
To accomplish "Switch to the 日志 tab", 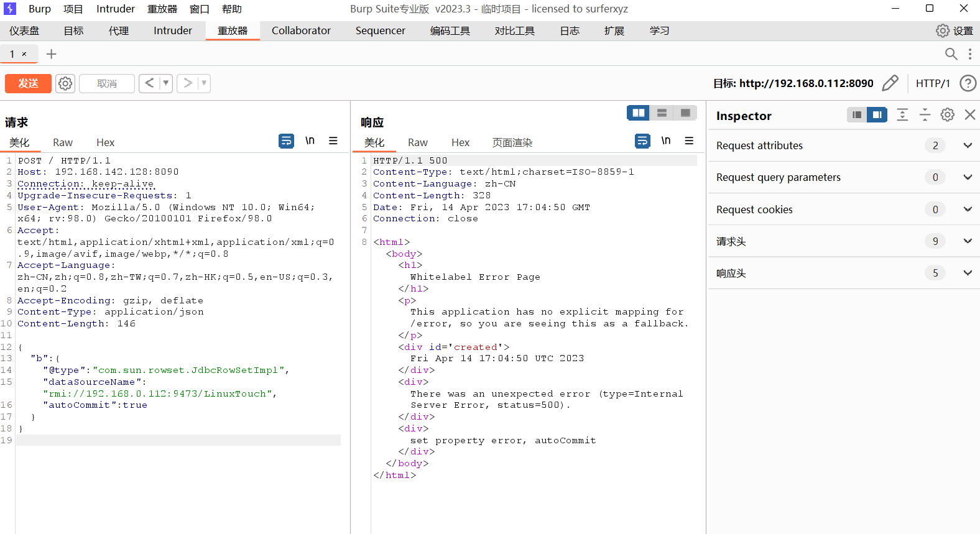I will 570,30.
